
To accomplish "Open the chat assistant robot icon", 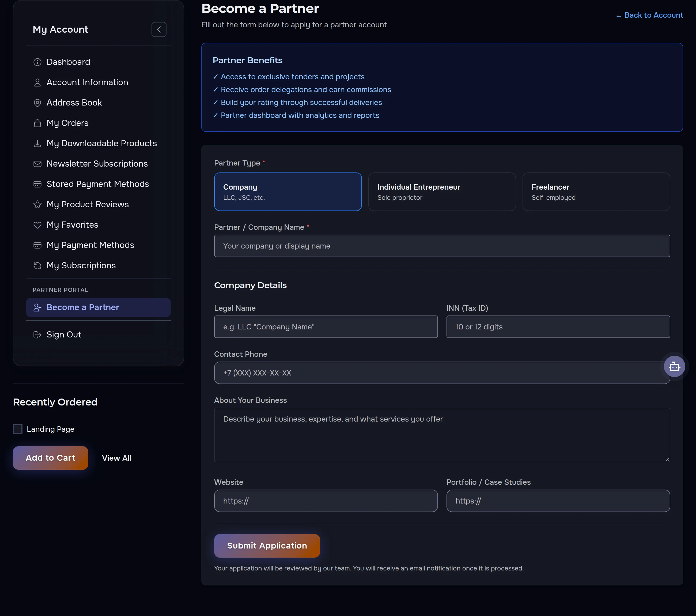I will [674, 366].
